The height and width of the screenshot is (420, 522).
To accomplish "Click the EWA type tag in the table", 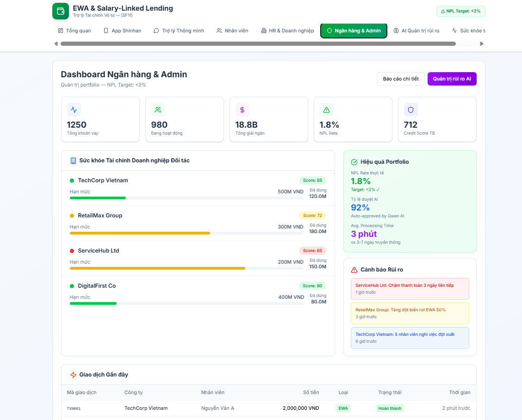I will [x=343, y=408].
